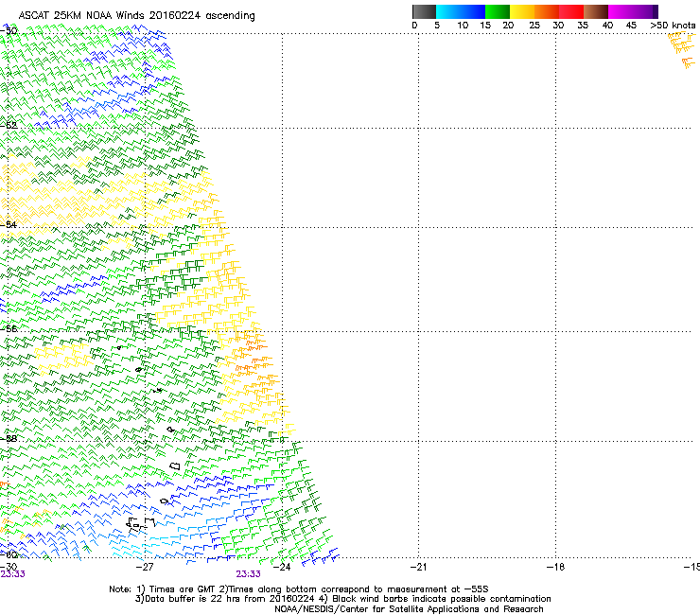Click the purple '23:33' time label beside -24

[x=248, y=574]
